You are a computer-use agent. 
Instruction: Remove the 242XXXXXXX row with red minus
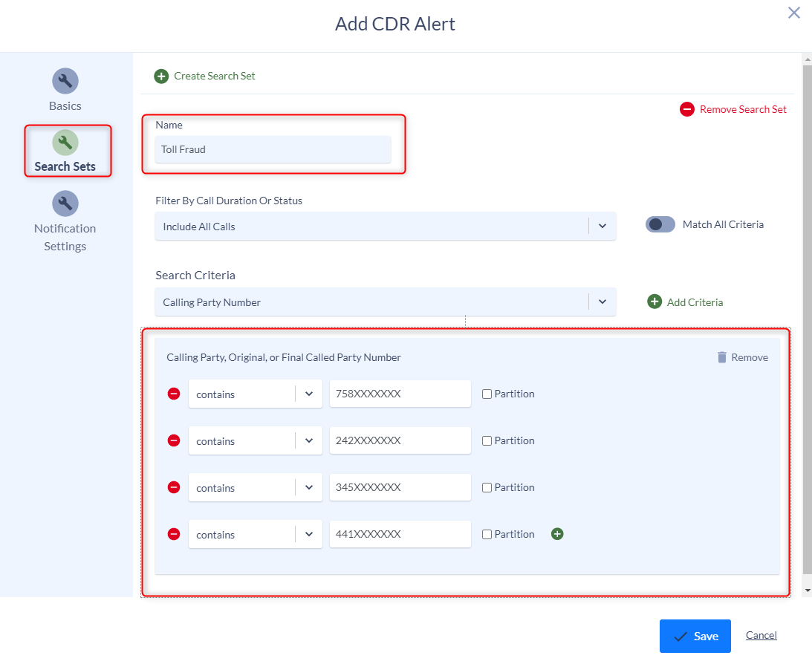[x=174, y=440]
